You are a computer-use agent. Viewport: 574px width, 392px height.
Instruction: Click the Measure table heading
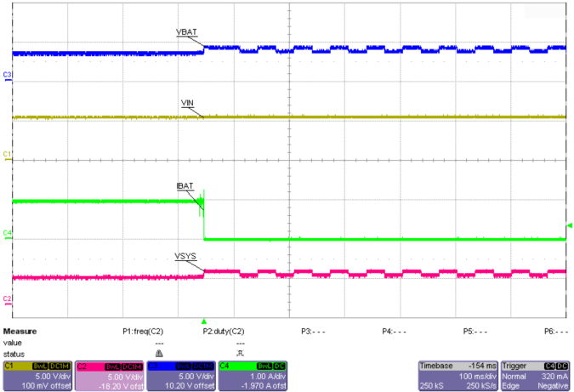click(x=20, y=332)
